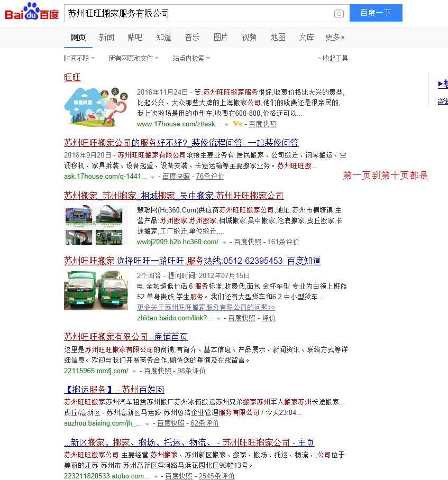This screenshot has height=480, width=448.
Task: Open 新区搬家、搬家、搬场 苏州旺旺搬家公司 - 主页 result
Action: coord(189,442)
